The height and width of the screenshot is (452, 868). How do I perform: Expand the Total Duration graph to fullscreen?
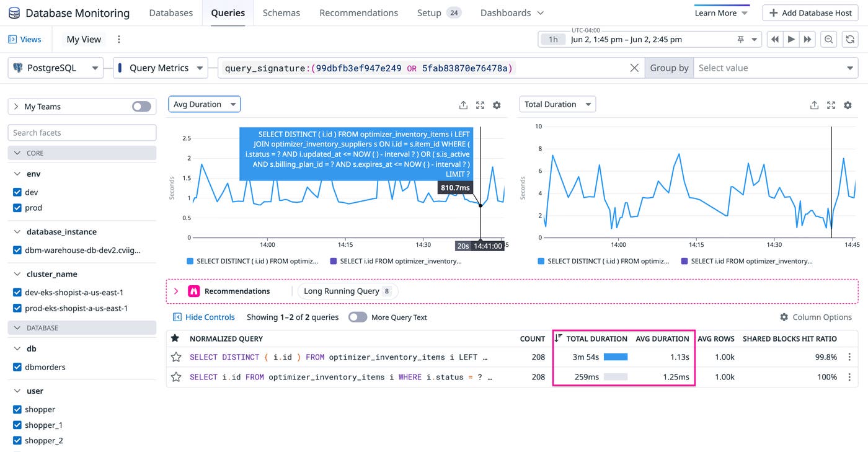click(831, 105)
